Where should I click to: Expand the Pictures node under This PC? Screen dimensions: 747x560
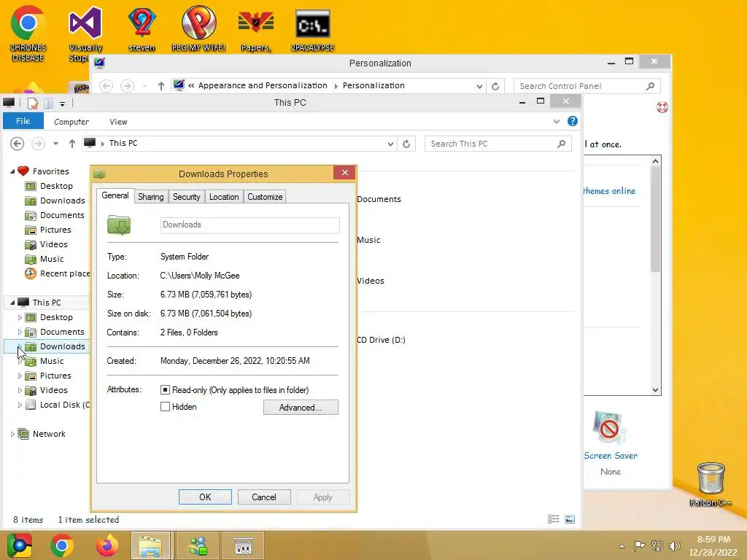pos(20,376)
